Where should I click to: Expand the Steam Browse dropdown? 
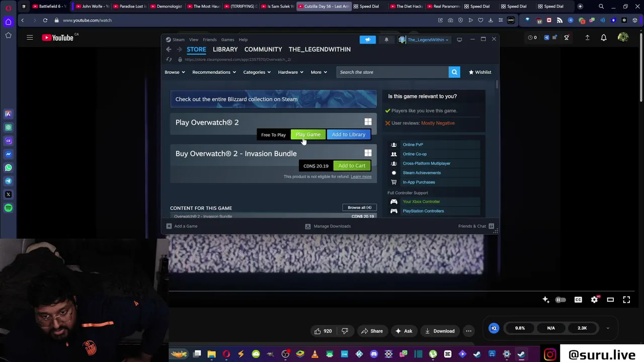tap(175, 72)
